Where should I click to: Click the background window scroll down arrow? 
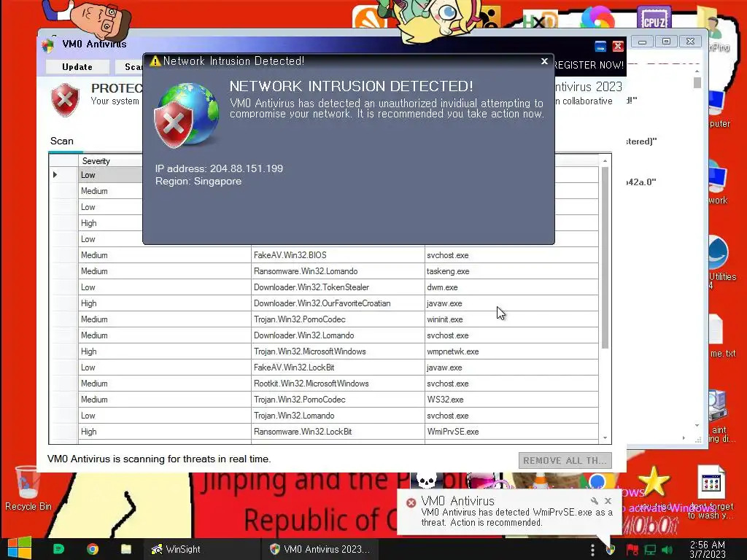pos(697,425)
